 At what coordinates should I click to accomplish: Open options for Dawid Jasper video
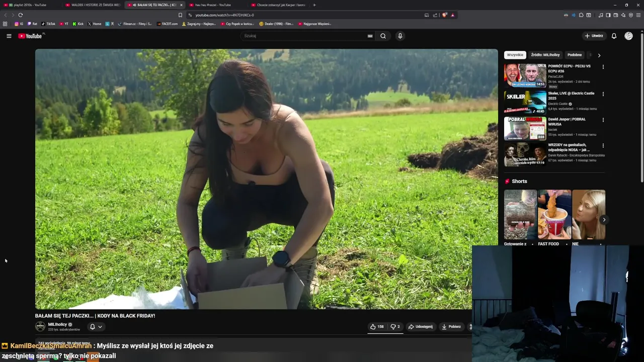coord(603,120)
